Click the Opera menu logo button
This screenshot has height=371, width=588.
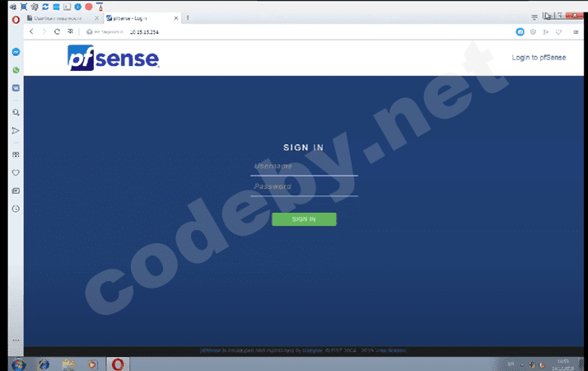click(x=16, y=20)
